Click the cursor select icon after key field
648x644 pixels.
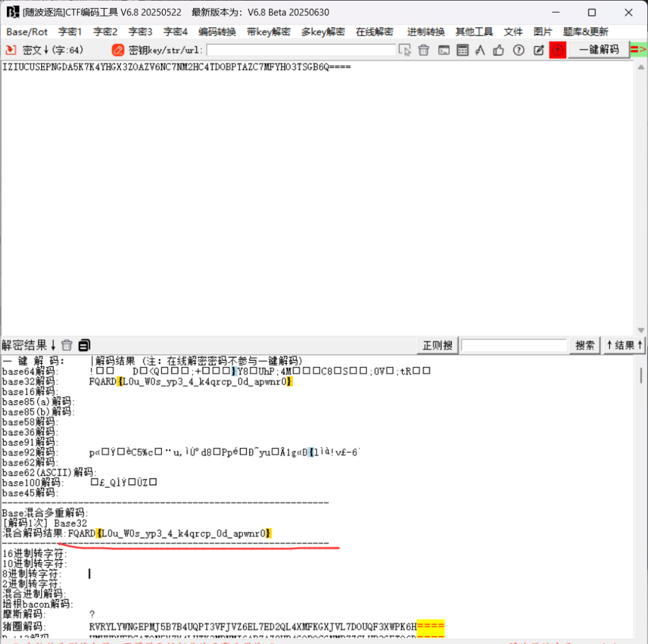(405, 50)
